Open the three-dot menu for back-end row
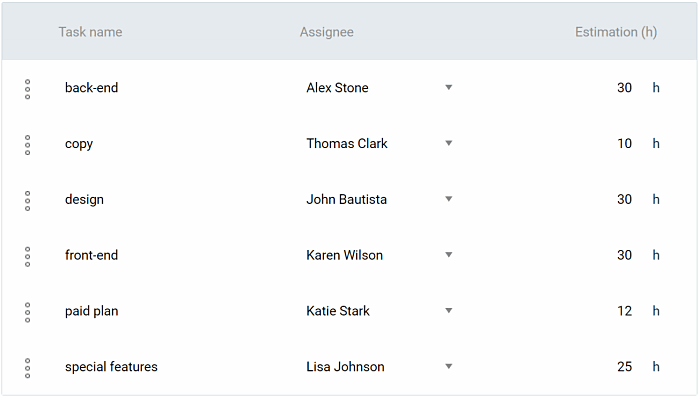700x397 pixels. pos(28,89)
